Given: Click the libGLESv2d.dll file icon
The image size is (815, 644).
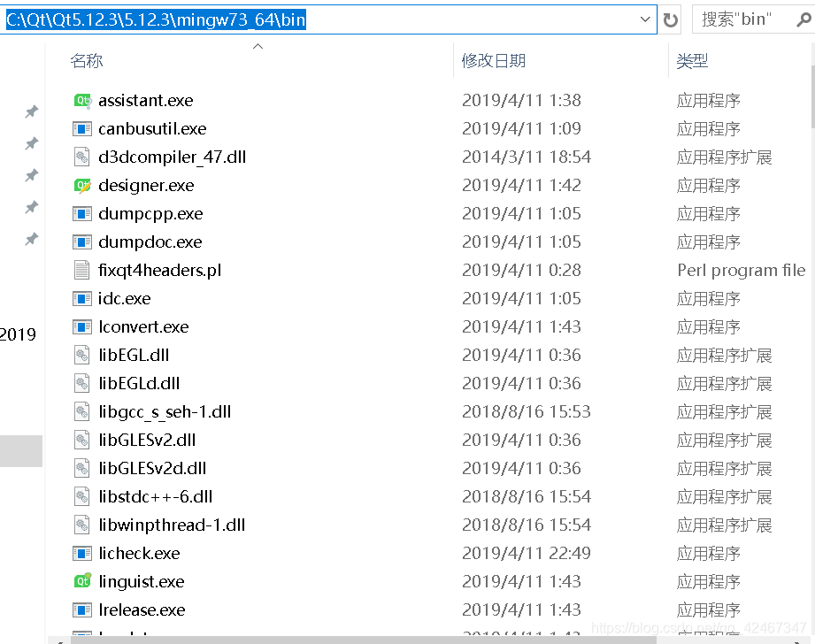Looking at the screenshot, I should (x=82, y=468).
